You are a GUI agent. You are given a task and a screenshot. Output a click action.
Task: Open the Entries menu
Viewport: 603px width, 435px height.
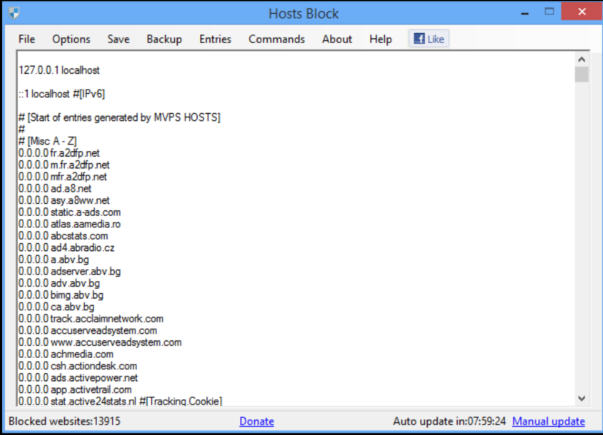point(215,39)
